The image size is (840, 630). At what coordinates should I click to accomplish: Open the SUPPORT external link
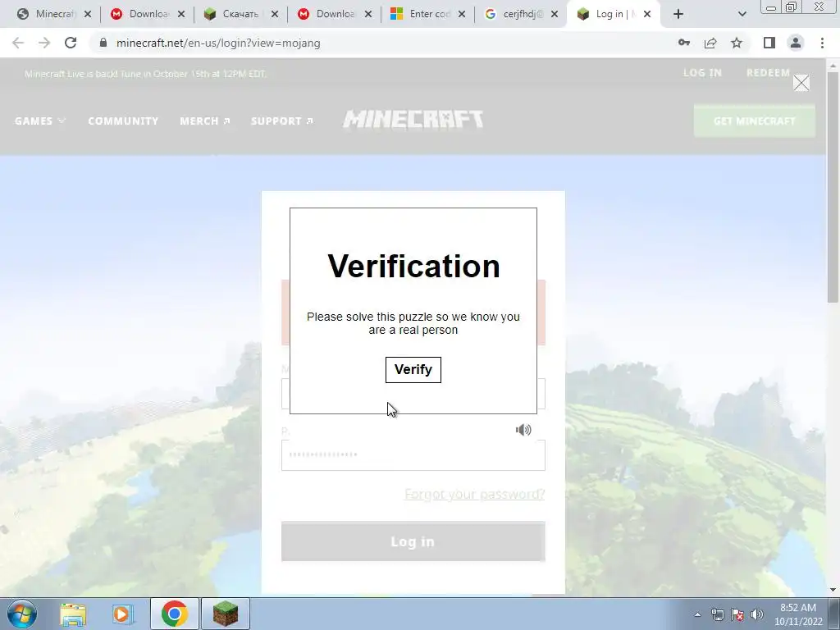(282, 121)
